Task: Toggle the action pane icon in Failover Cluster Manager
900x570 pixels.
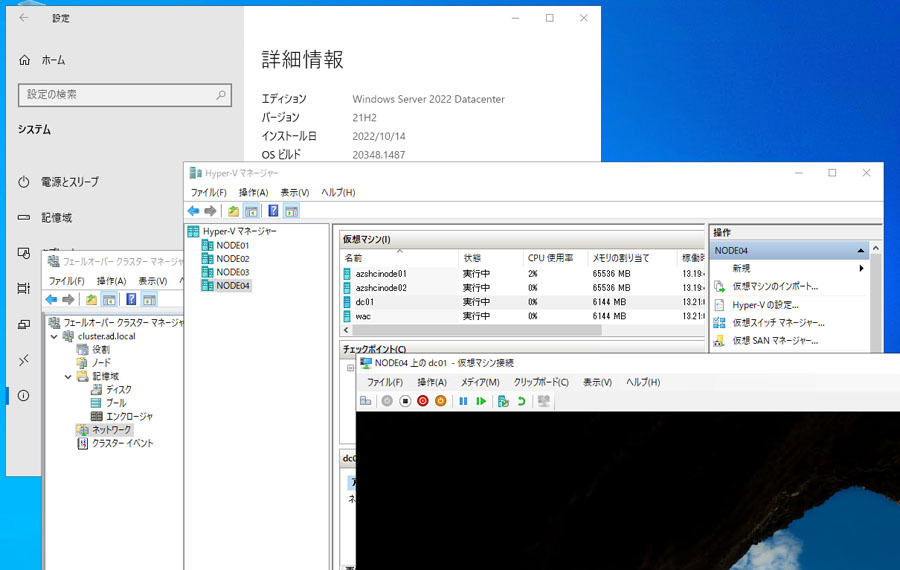Action: point(149,300)
